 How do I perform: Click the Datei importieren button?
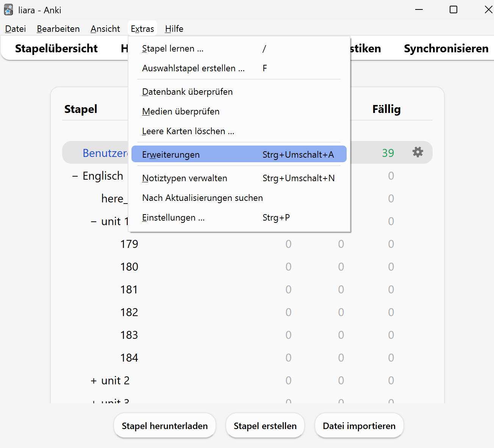[x=359, y=426]
